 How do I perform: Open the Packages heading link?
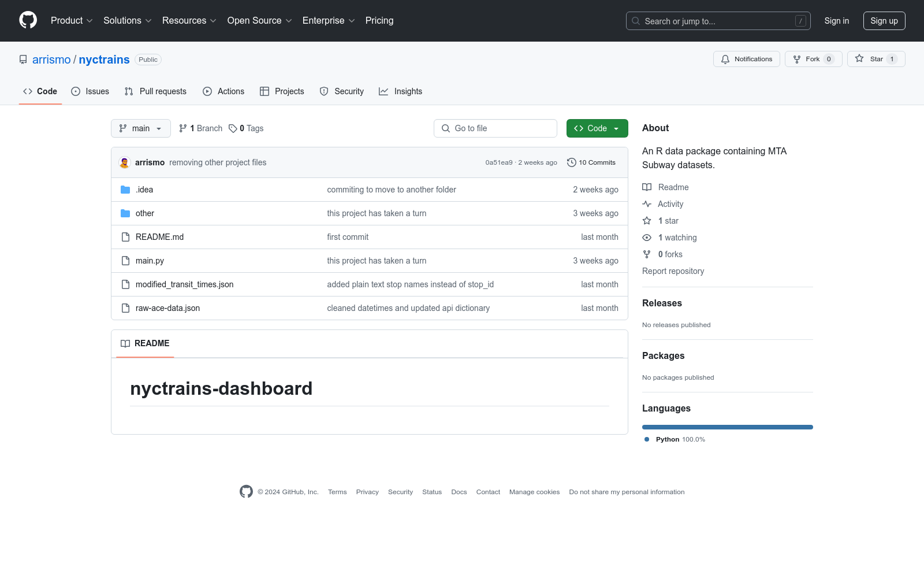pos(663,355)
